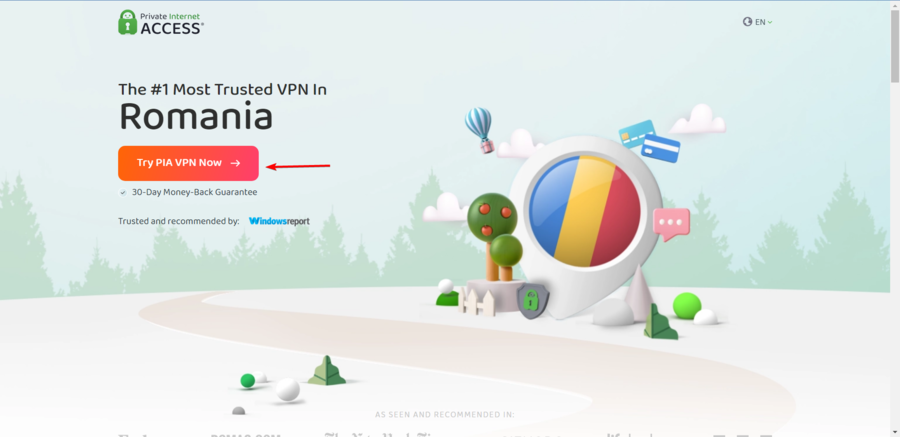Click the globe icon beside EN
Screen dimensions: 900x437
click(747, 22)
